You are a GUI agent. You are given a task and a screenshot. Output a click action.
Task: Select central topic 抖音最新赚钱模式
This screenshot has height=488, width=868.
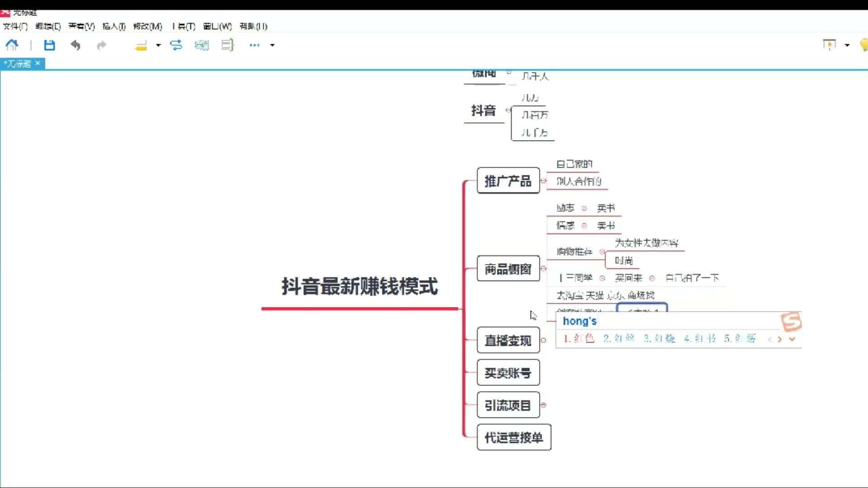pyautogui.click(x=360, y=286)
